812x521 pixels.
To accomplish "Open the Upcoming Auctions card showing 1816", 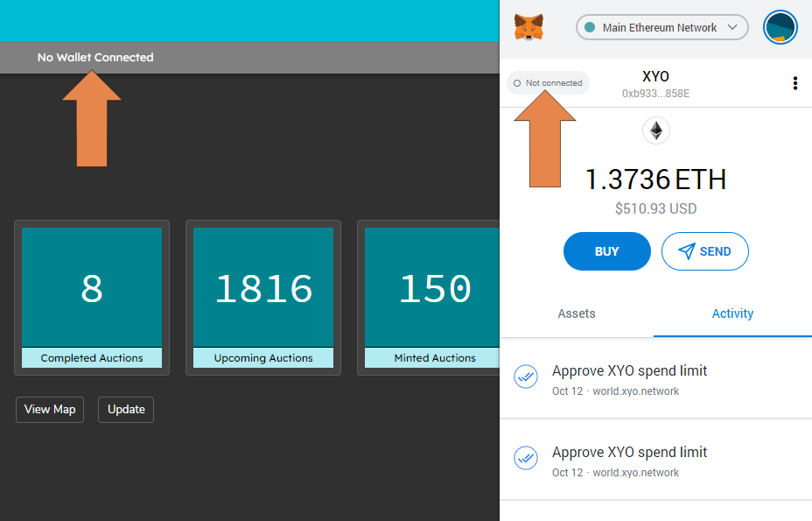I will tap(263, 298).
